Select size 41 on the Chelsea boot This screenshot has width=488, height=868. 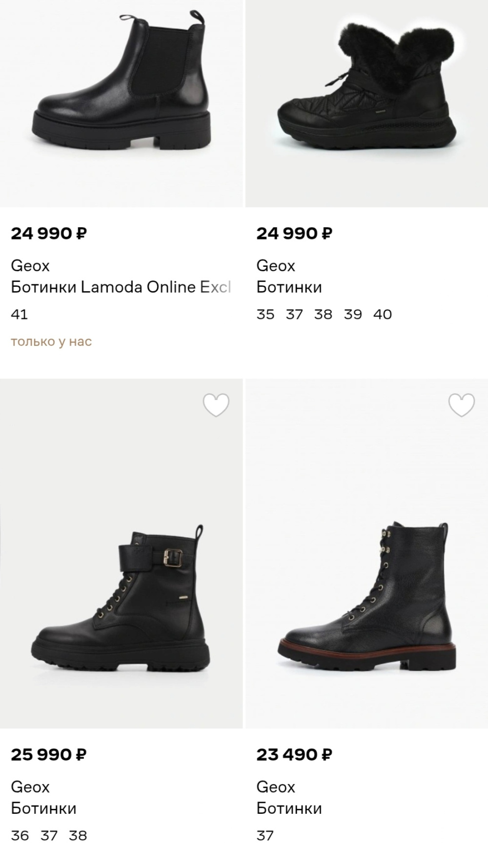click(20, 314)
